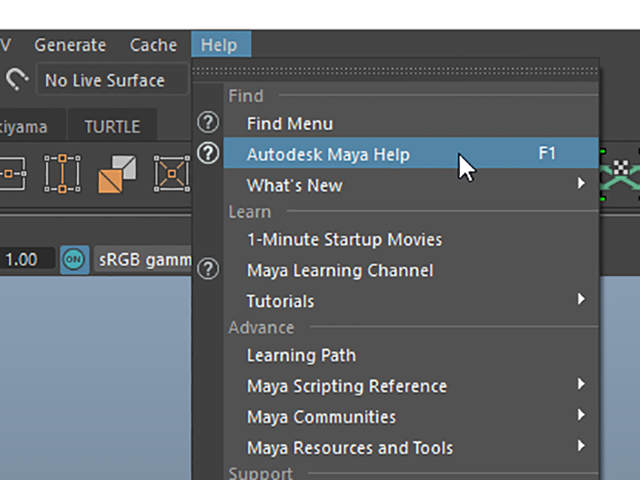Click the orange and gray cubes shelf icon
Image resolution: width=640 pixels, height=480 pixels.
(117, 174)
